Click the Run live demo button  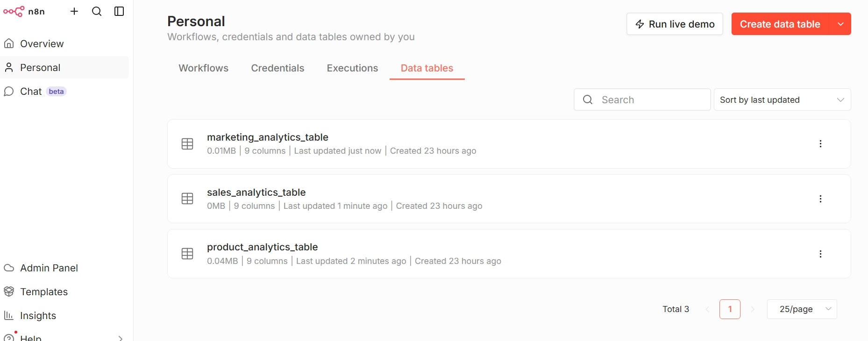(675, 24)
